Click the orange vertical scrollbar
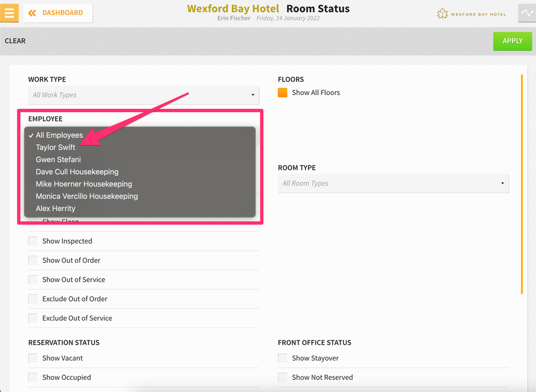 (521, 184)
